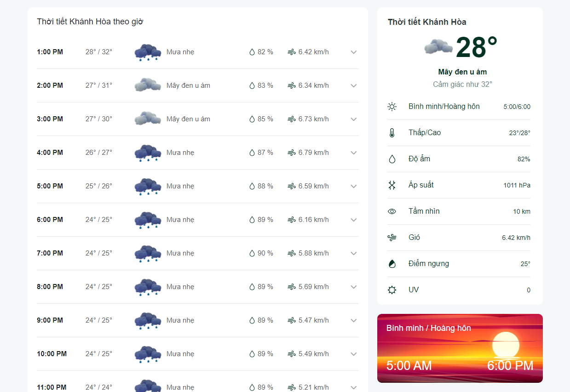Viewport: 570px width, 392px height.
Task: Click the 5:00 AM sunrise time on banner
Action: coord(409,366)
